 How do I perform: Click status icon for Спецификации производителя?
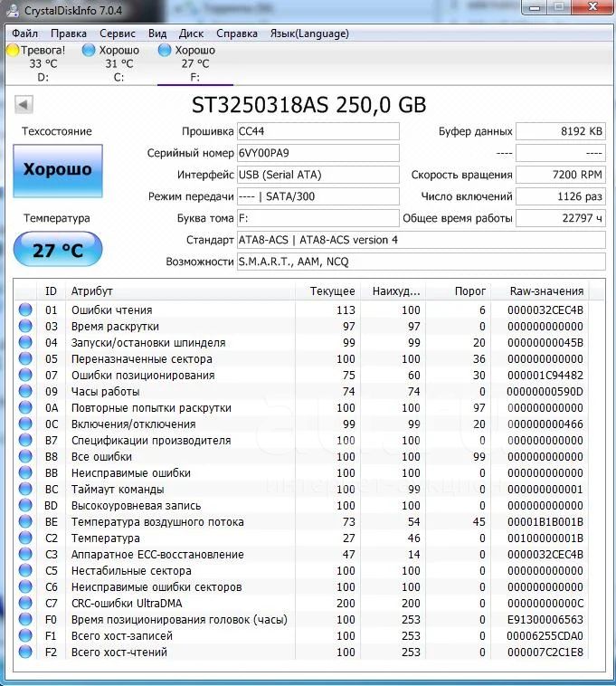25,440
